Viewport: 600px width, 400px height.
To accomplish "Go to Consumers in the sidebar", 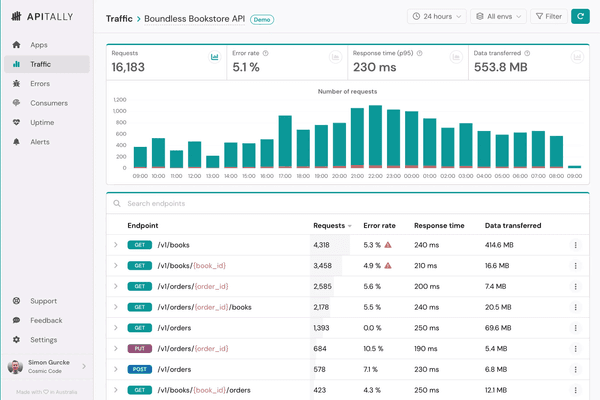I will tap(47, 103).
